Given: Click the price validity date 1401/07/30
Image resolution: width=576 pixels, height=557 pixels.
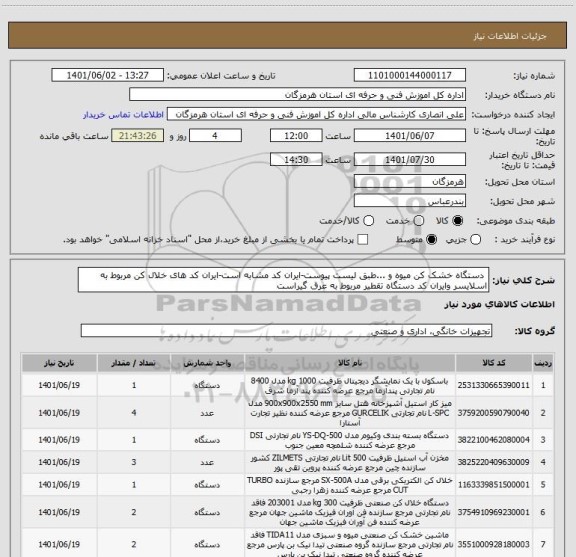Looking at the screenshot, I should coord(410,159).
